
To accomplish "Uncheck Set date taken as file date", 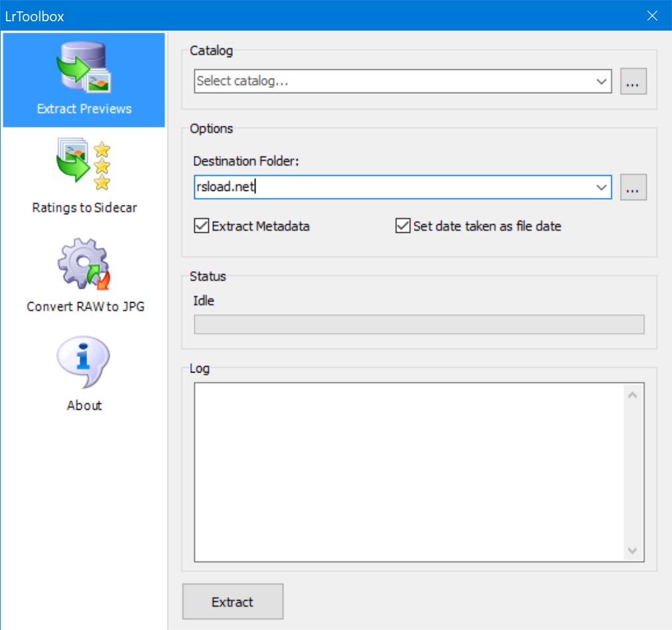I will (402, 226).
